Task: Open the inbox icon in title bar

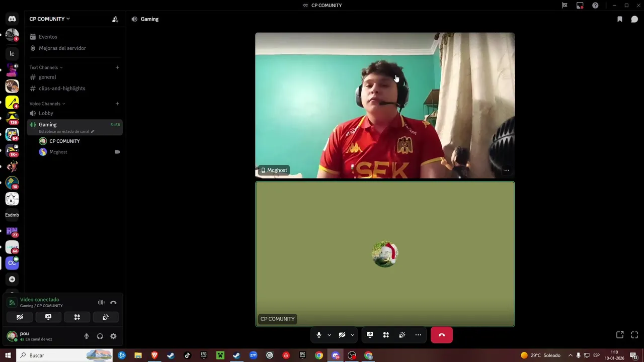Action: (580, 6)
